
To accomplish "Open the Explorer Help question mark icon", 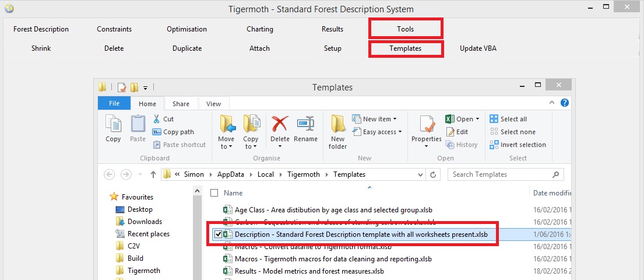I will [565, 103].
